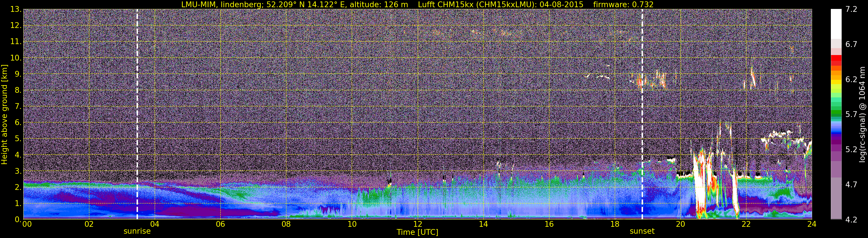Click the height axis tick label '2.'

(x=18, y=188)
